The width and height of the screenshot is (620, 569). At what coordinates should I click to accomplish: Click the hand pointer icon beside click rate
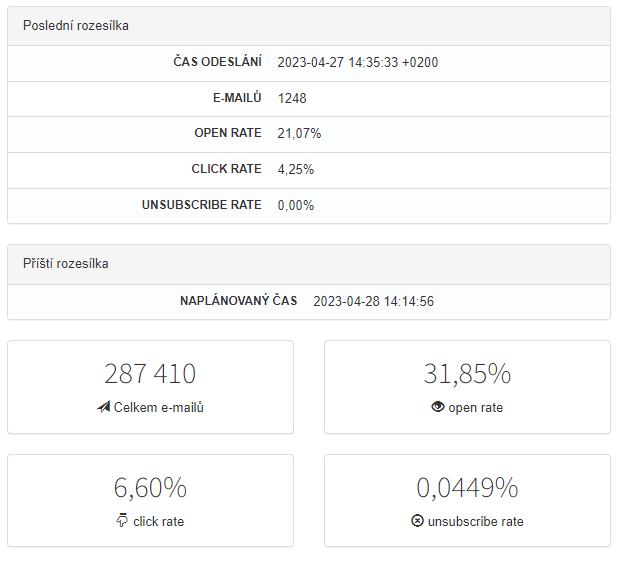click(122, 521)
